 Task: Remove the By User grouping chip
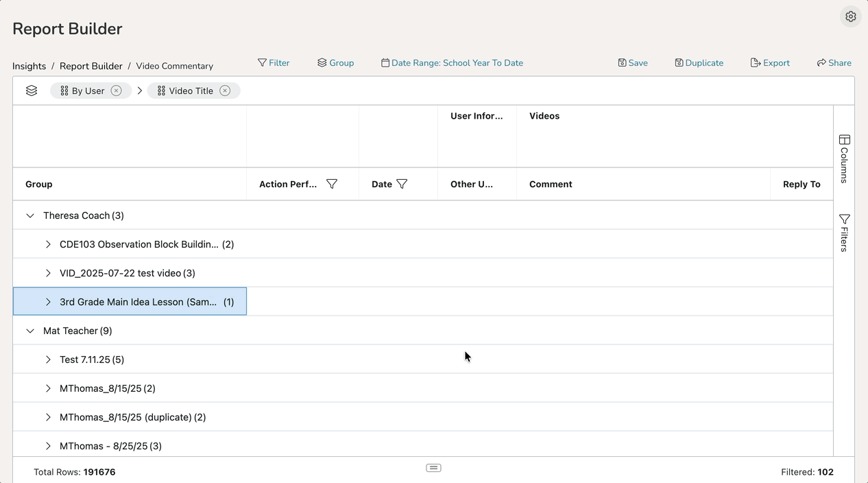[117, 91]
